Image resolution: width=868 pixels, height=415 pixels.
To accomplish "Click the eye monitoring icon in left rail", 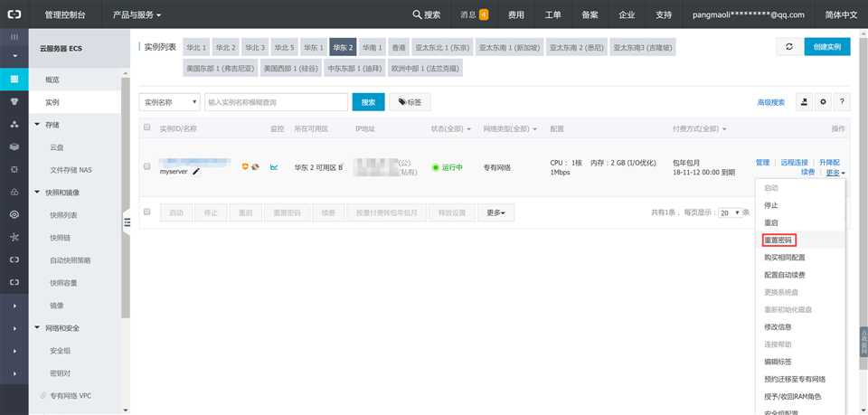I will click(x=14, y=214).
